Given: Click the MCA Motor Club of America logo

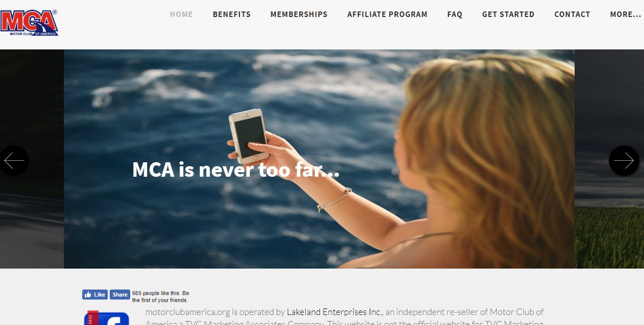Looking at the screenshot, I should 29,23.
